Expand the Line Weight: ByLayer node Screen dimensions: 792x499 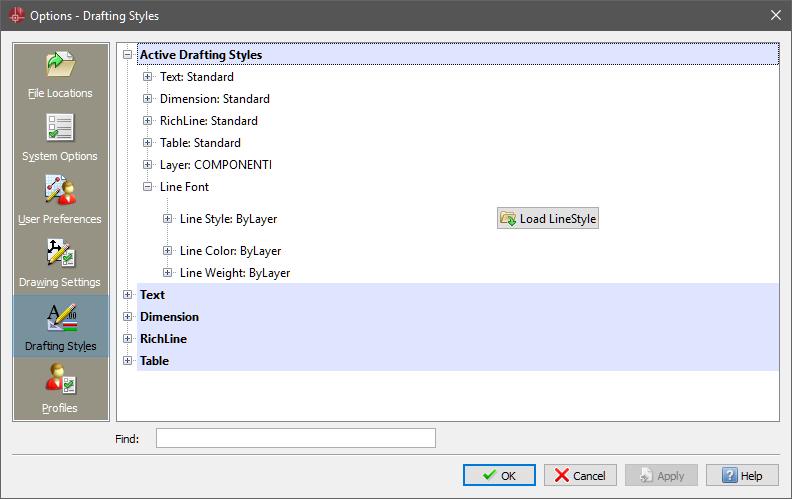click(x=167, y=273)
